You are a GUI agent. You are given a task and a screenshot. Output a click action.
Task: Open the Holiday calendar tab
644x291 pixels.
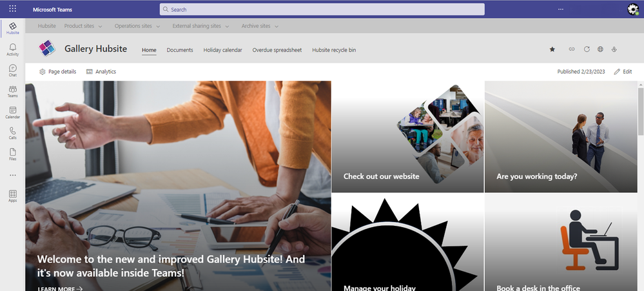tap(222, 50)
